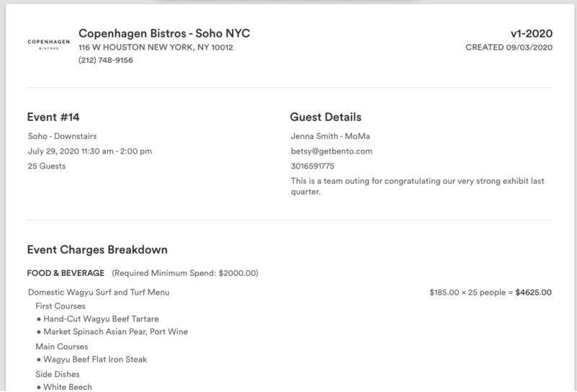Select the Copenhagen Bistros - Soho NYC title
577x392 pixels.
(164, 33)
